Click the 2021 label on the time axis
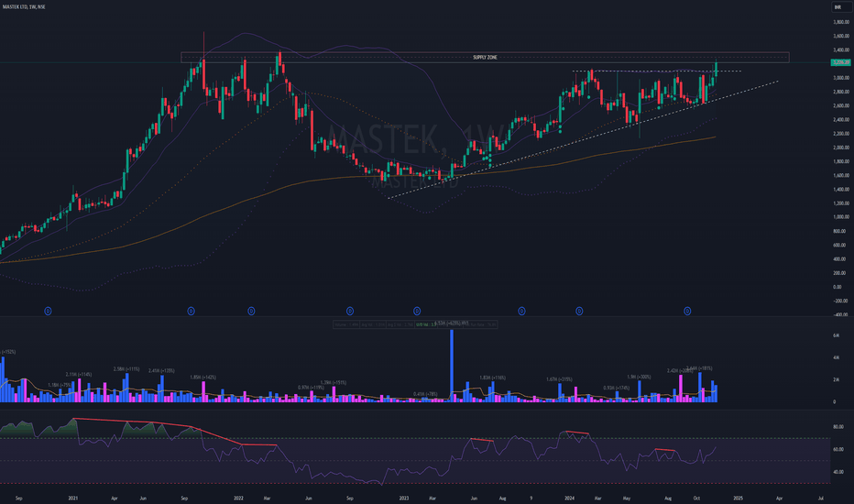The image size is (854, 504). [x=73, y=498]
